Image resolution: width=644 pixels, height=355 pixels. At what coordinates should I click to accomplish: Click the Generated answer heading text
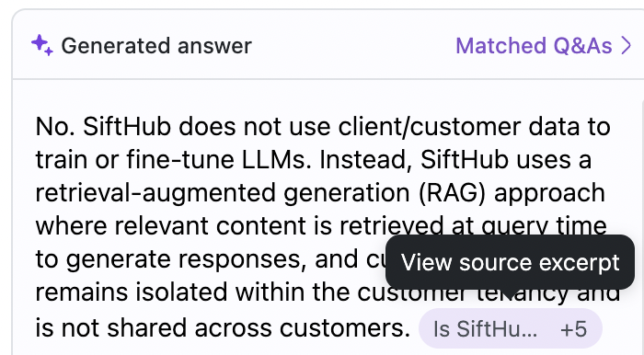(156, 46)
